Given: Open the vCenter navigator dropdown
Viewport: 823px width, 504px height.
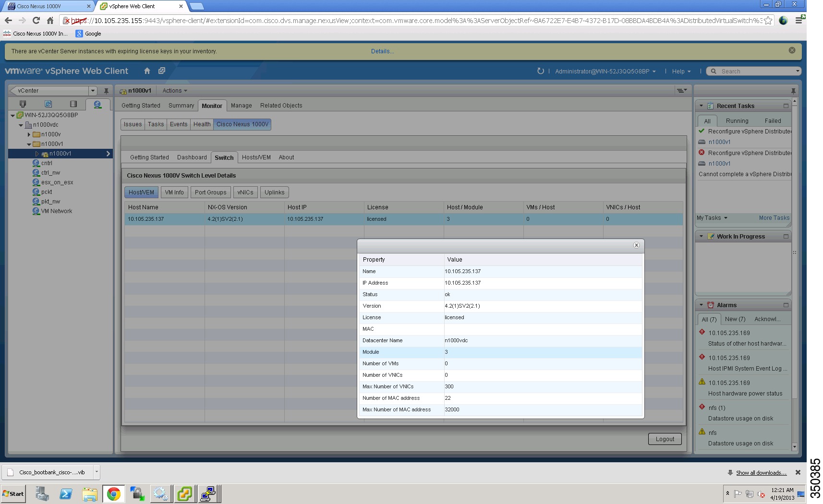Looking at the screenshot, I should (93, 91).
